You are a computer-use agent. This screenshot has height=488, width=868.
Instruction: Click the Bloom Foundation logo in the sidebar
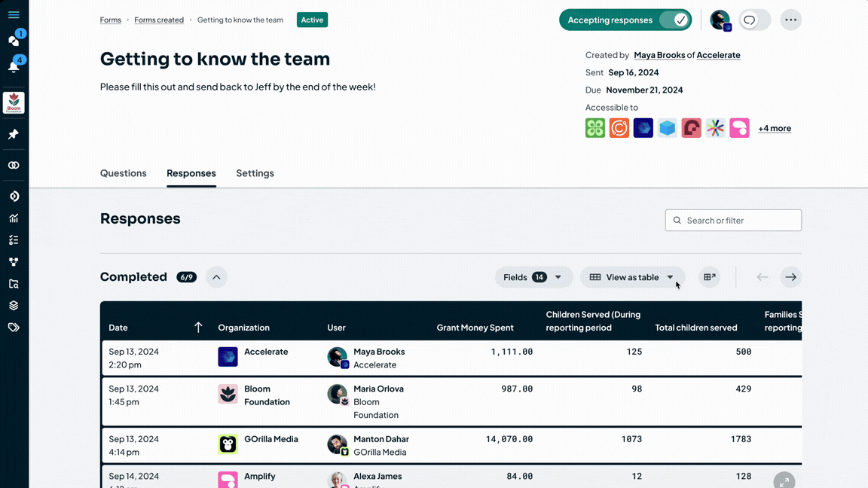[14, 103]
